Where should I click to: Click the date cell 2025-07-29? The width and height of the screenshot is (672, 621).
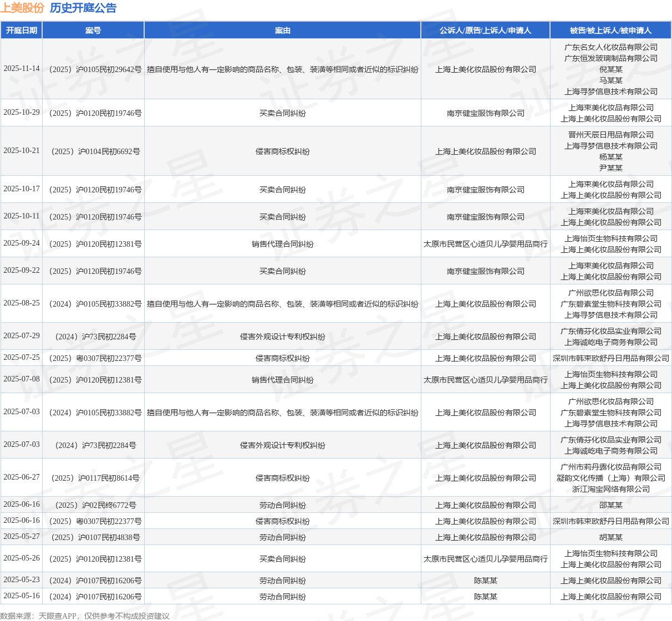(22, 336)
